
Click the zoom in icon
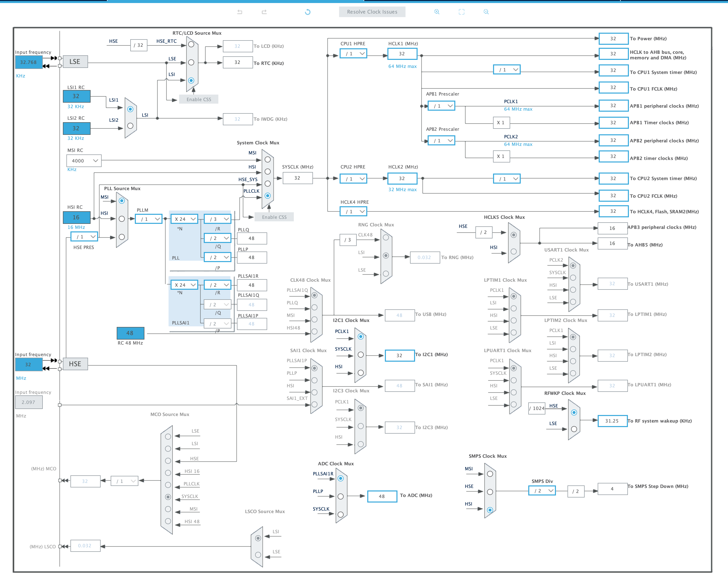coord(437,12)
